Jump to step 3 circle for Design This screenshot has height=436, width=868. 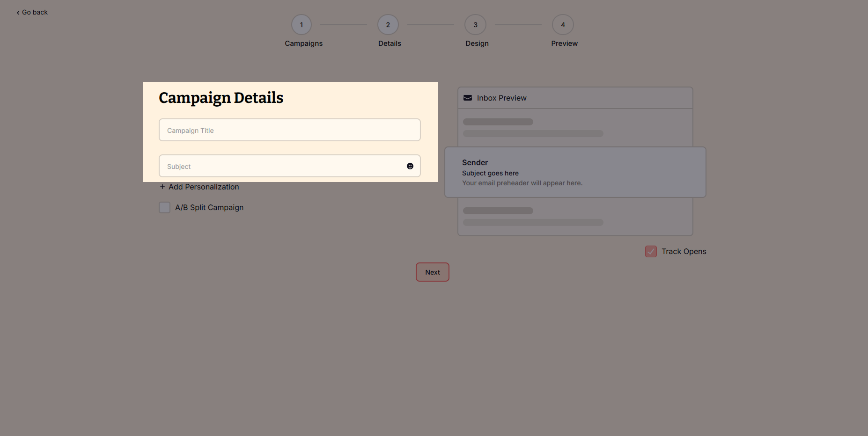coord(475,25)
